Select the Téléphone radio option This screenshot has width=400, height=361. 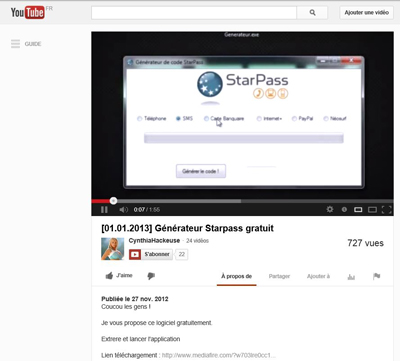(x=139, y=119)
